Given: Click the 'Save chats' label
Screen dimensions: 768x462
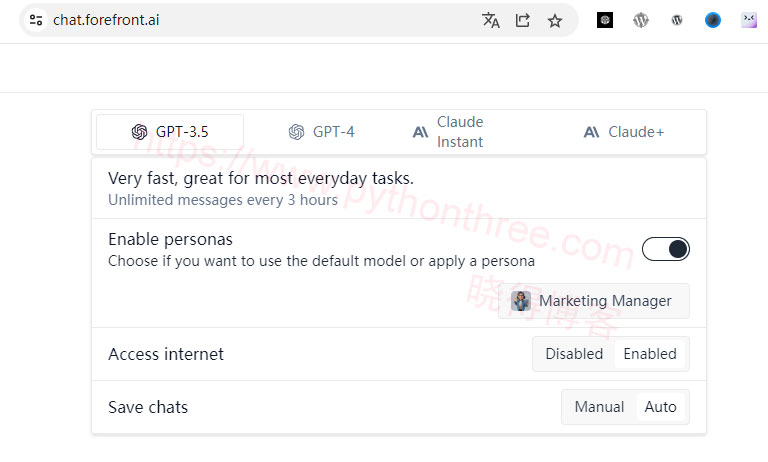Looking at the screenshot, I should tap(148, 407).
